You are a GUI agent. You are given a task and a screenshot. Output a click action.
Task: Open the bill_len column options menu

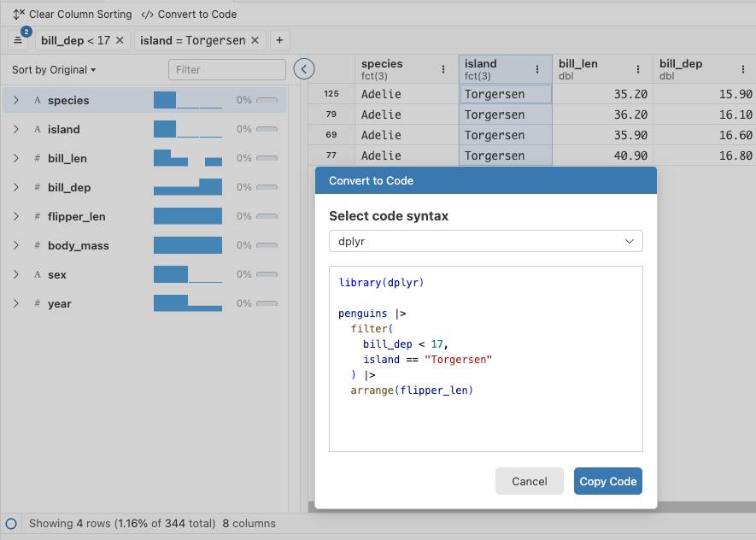[x=637, y=69]
